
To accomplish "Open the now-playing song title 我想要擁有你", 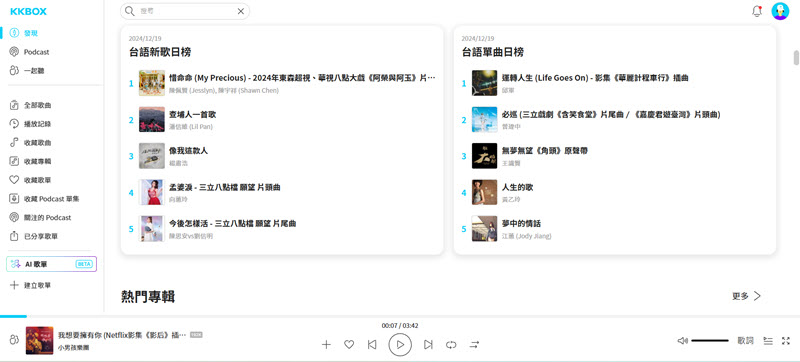I will click(x=122, y=335).
